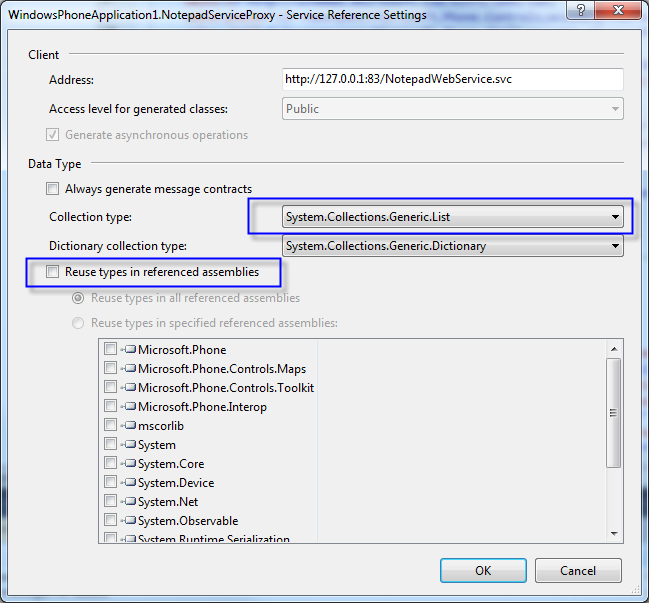
Task: Click the mscorlib assembly icon
Action: point(128,426)
